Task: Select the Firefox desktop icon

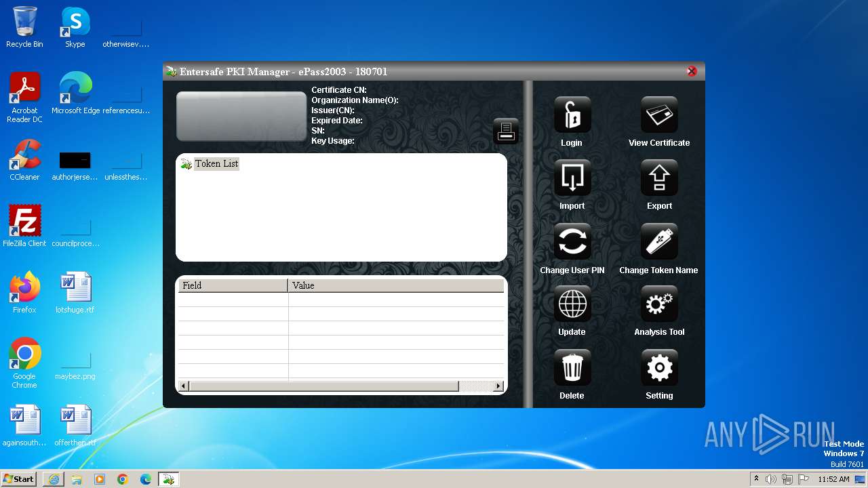Action: 24,292
